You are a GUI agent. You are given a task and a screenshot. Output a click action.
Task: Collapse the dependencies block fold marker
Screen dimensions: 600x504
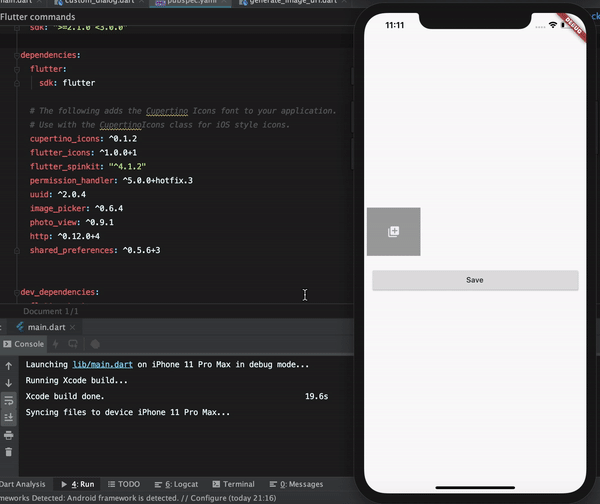pyautogui.click(x=17, y=55)
